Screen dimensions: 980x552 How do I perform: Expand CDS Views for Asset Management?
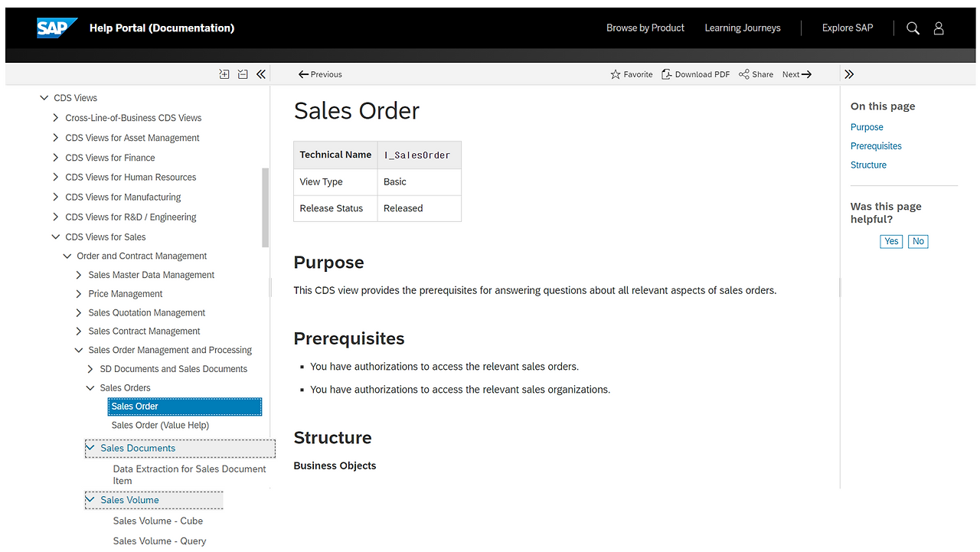[55, 138]
